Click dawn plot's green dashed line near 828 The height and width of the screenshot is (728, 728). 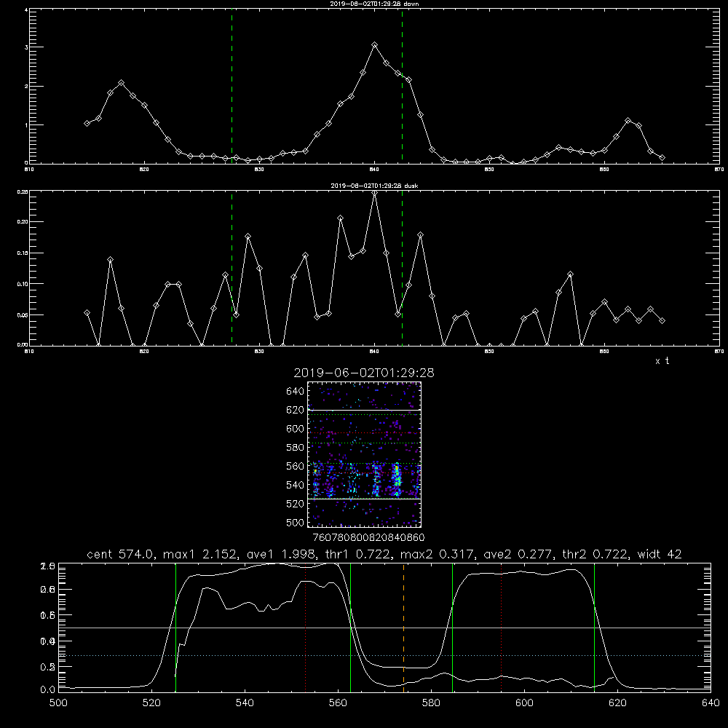(232, 87)
